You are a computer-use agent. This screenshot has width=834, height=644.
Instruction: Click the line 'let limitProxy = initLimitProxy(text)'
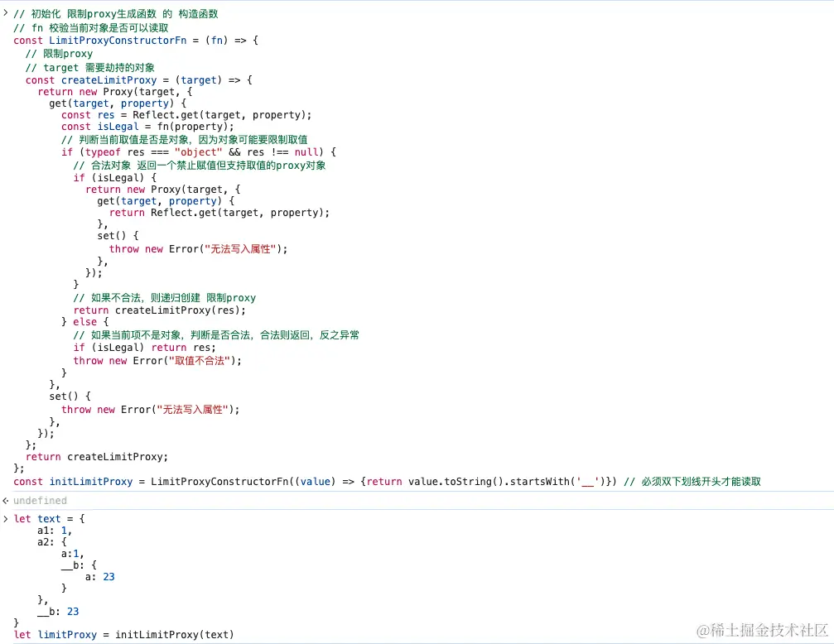pos(123,634)
